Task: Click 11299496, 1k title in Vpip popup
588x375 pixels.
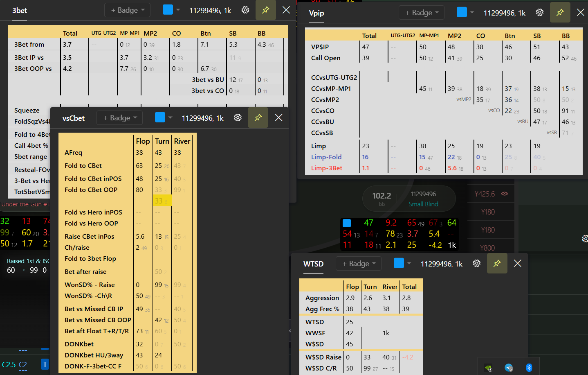Action: [505, 13]
